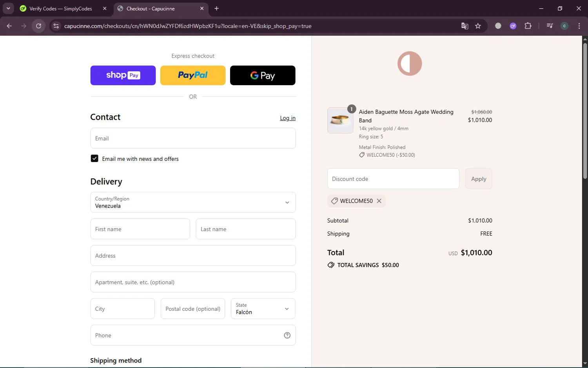The height and width of the screenshot is (368, 588).
Task: Focus the Postal code field
Action: (193, 308)
